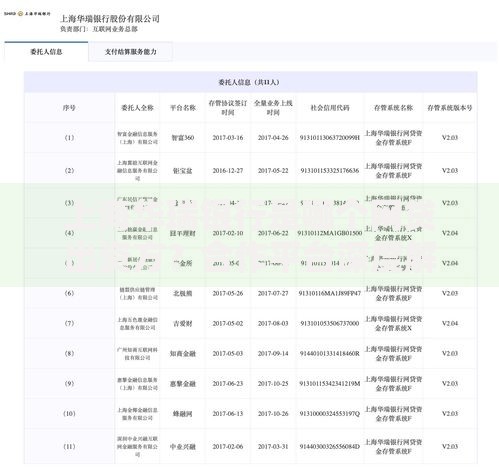The image size is (499, 470).
Task: Click version V2.04 in 吉爱财 row
Action: coord(450,323)
